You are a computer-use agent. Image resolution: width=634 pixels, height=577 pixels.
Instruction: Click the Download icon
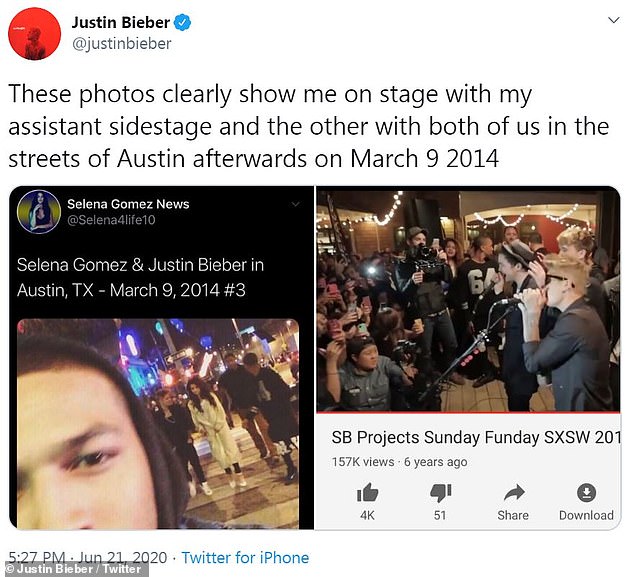586,493
